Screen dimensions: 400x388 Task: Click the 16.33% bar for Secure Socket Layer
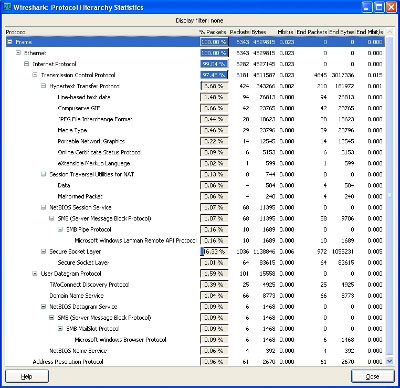[x=214, y=252]
